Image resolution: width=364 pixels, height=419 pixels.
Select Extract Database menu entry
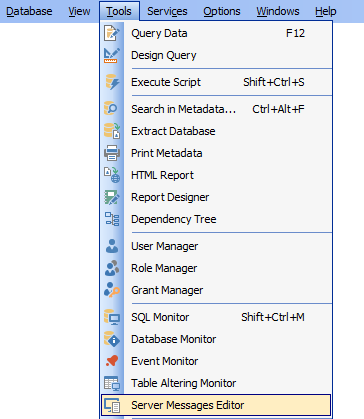[216, 131]
